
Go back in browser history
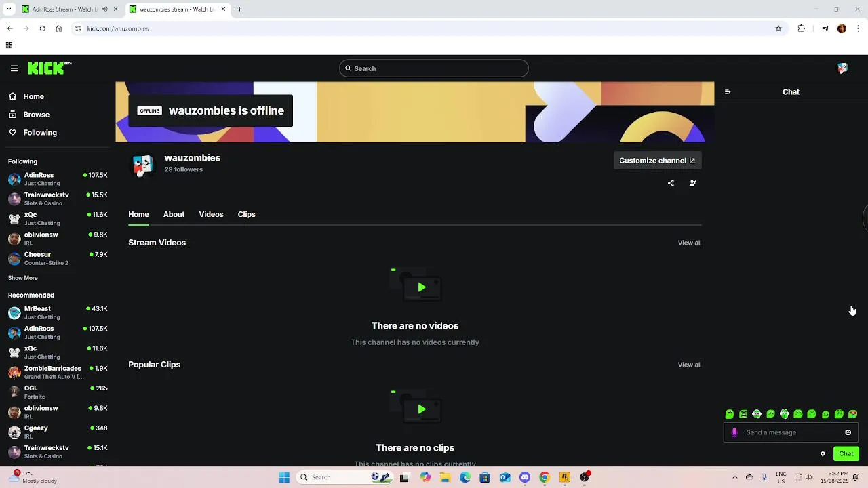[9, 28]
